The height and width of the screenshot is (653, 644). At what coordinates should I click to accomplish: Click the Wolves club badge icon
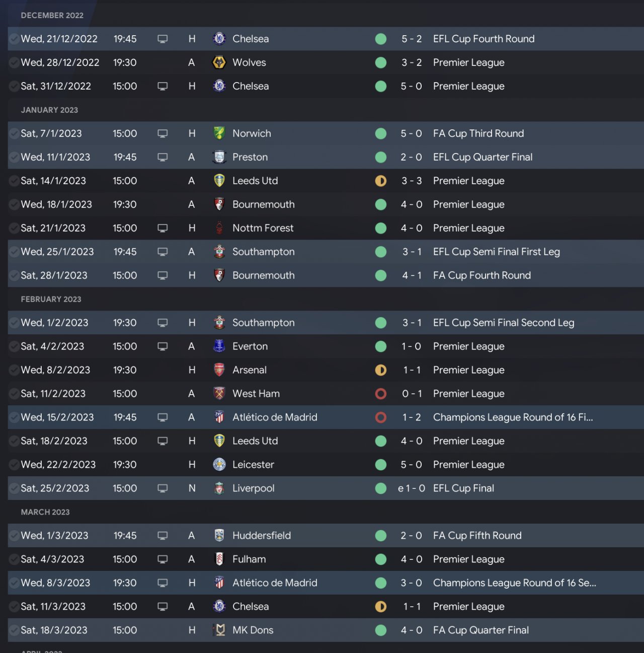pyautogui.click(x=219, y=62)
